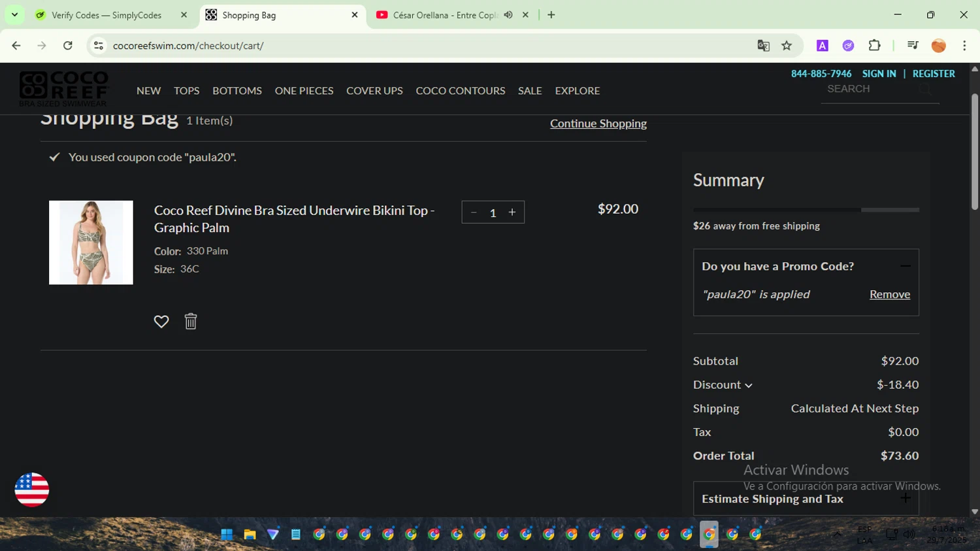Open the blue triangle taskbar app
The height and width of the screenshot is (551, 980).
(273, 535)
